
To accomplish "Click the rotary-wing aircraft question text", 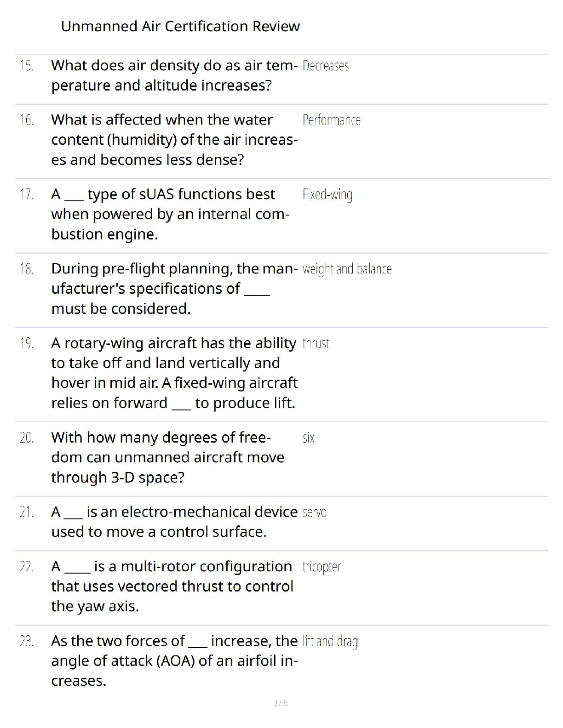I will point(174,373).
